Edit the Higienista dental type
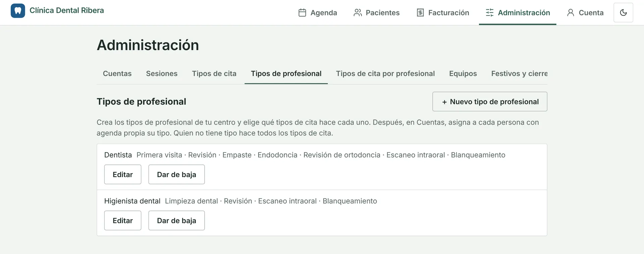This screenshot has height=254, width=644. coord(123,220)
